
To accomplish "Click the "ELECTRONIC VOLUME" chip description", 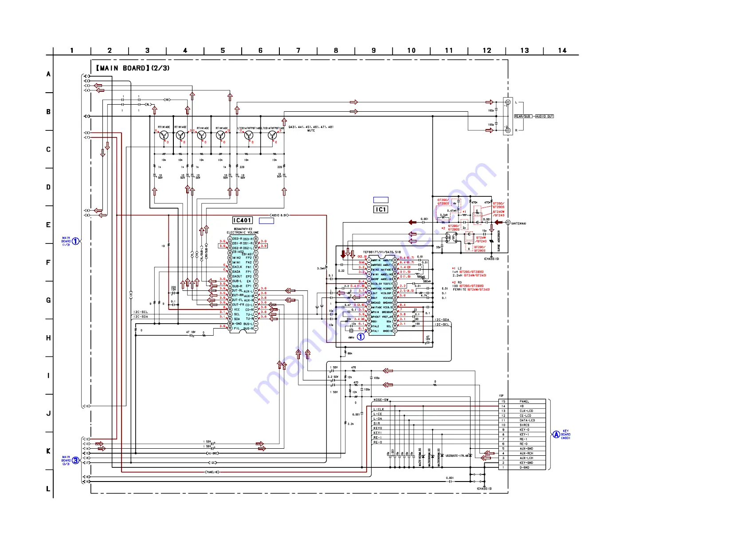I will [243, 233].
